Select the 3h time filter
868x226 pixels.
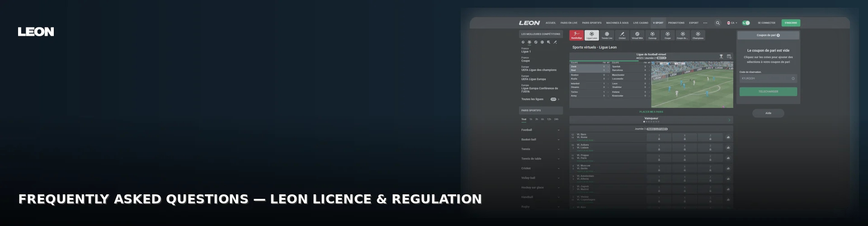[x=537, y=119]
